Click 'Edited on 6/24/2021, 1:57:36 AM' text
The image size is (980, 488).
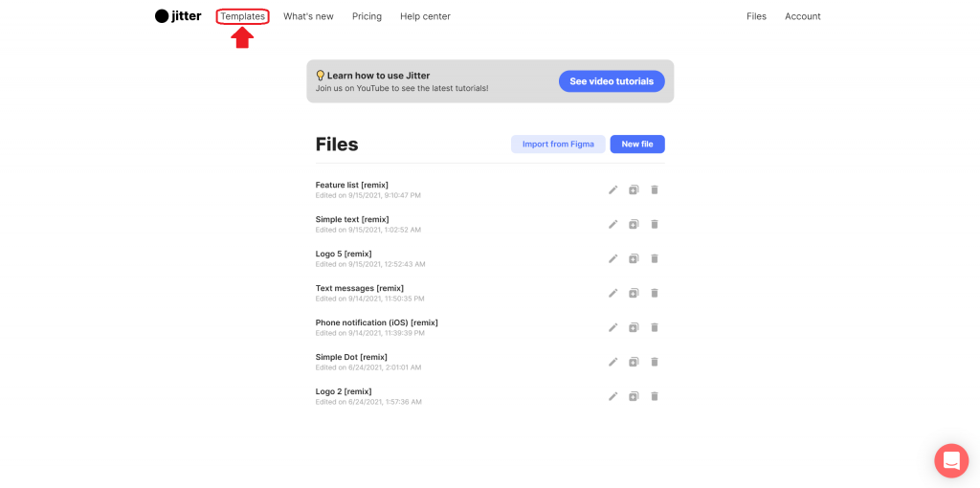(x=368, y=402)
